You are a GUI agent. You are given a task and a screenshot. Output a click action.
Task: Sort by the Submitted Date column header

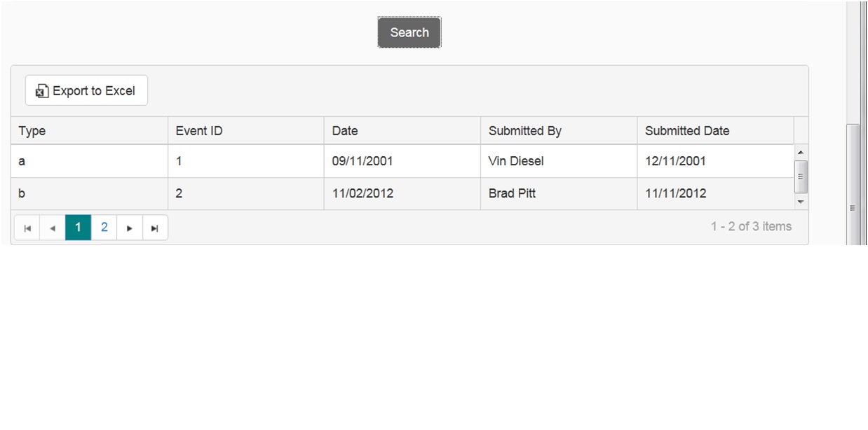click(687, 131)
